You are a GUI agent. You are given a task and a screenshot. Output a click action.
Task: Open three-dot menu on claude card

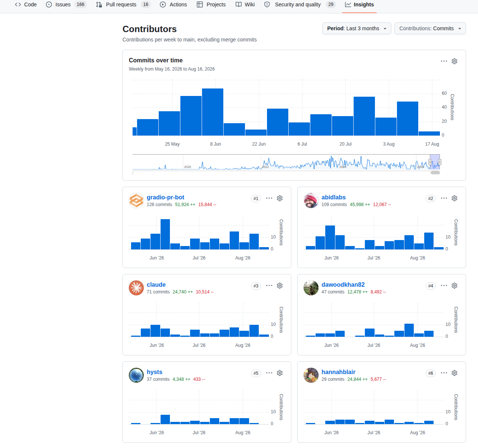pyautogui.click(x=269, y=286)
